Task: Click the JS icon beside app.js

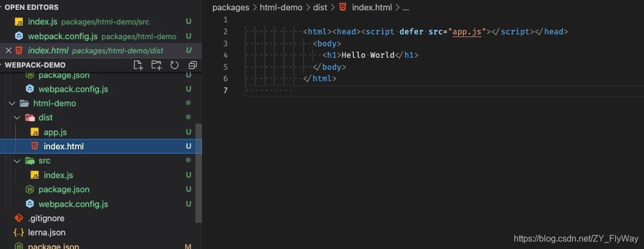Action: point(35,132)
